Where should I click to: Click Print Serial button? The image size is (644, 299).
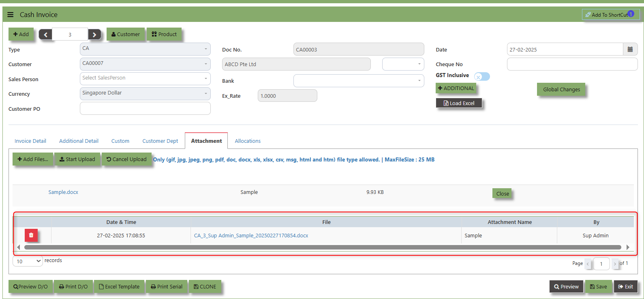click(x=167, y=286)
